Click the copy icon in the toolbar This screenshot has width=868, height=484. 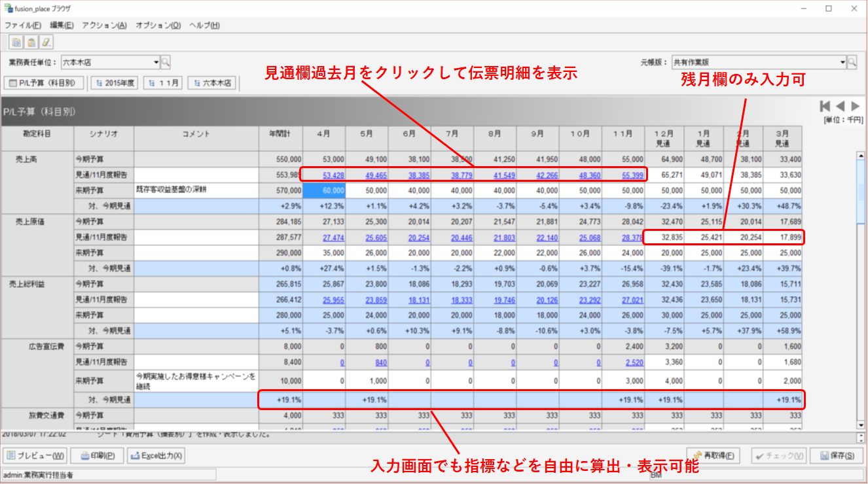point(16,43)
